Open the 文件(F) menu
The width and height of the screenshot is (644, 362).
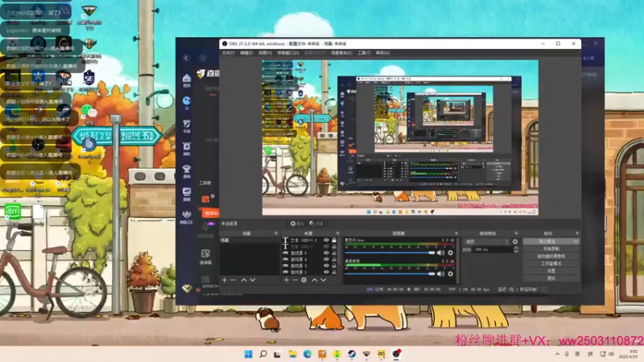[x=228, y=53]
